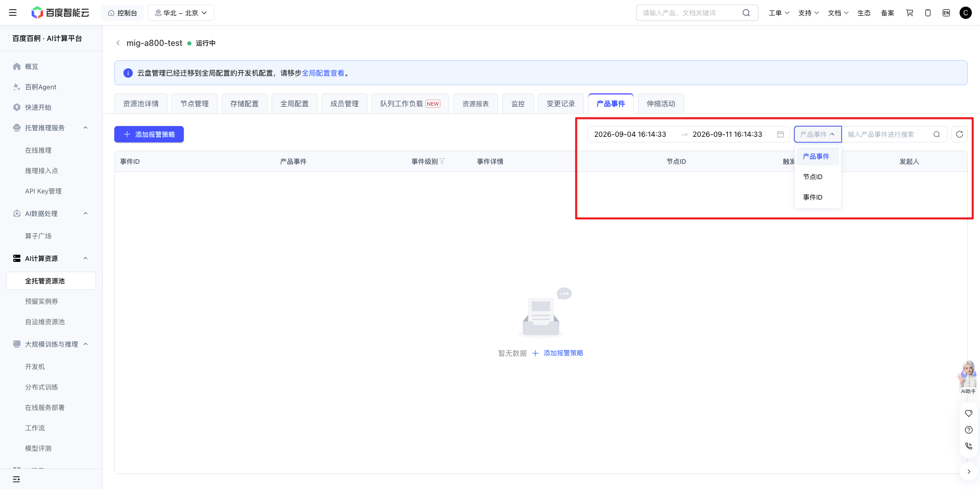Click the search magnifier in top search bar
980x489 pixels.
746,13
